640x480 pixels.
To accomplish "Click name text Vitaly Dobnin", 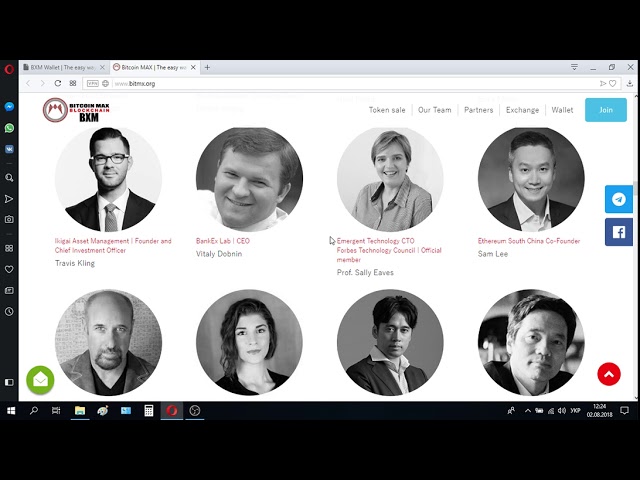I will [219, 254].
